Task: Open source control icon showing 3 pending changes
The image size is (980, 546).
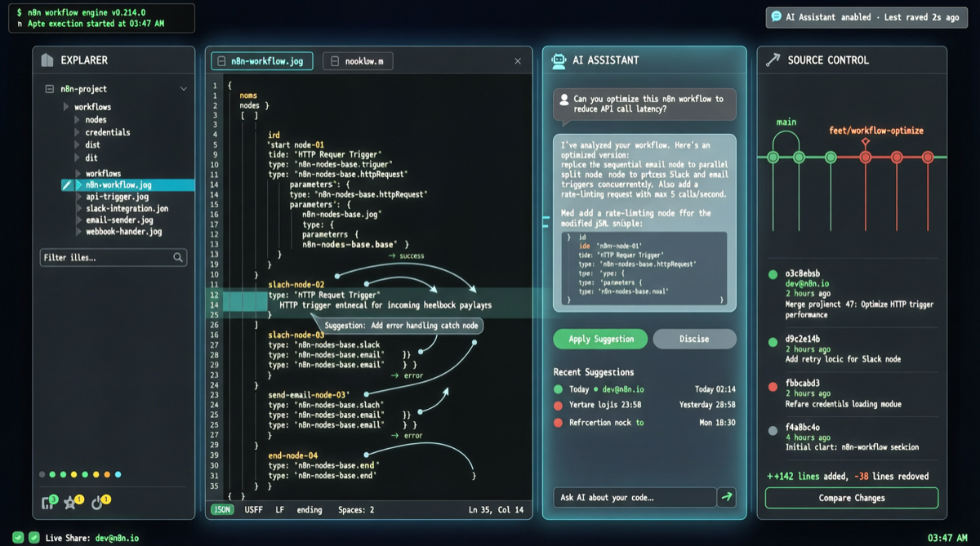Action: pos(47,502)
